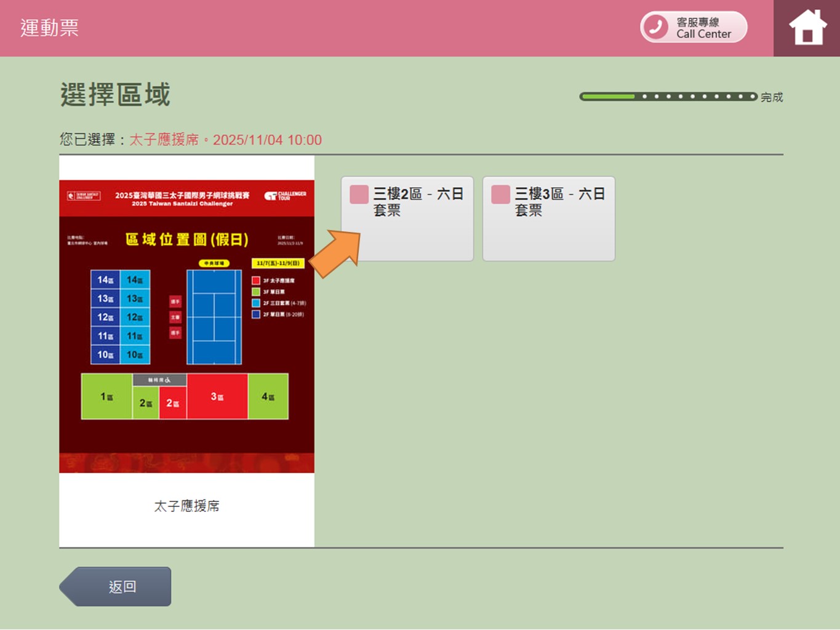This screenshot has width=840, height=630.
Task: Click the red 3F 太子應援席 legend square
Action: 256,281
